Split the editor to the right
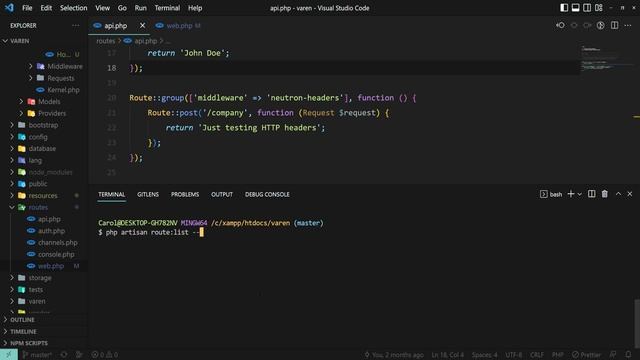Screen dimensions: 640x360 tap(614, 25)
